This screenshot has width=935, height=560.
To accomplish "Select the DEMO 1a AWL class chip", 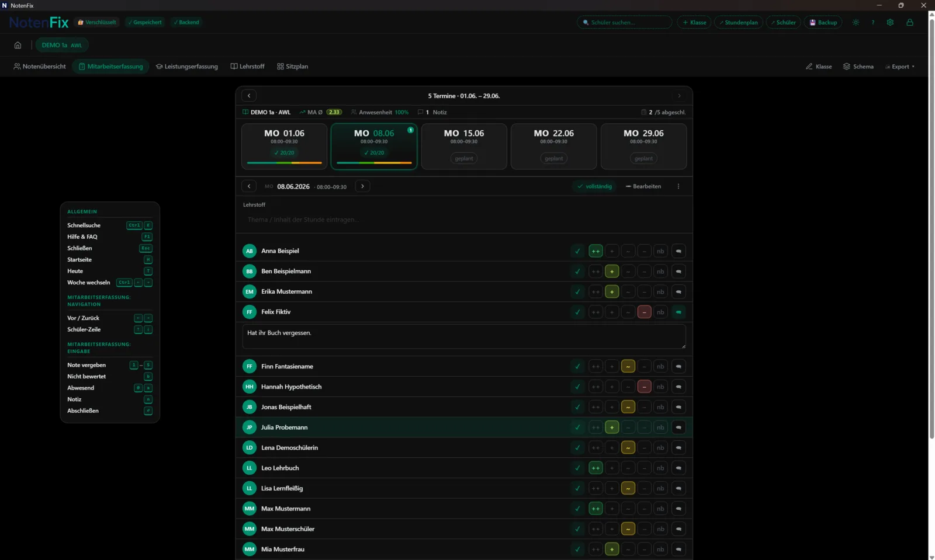I will pos(62,45).
